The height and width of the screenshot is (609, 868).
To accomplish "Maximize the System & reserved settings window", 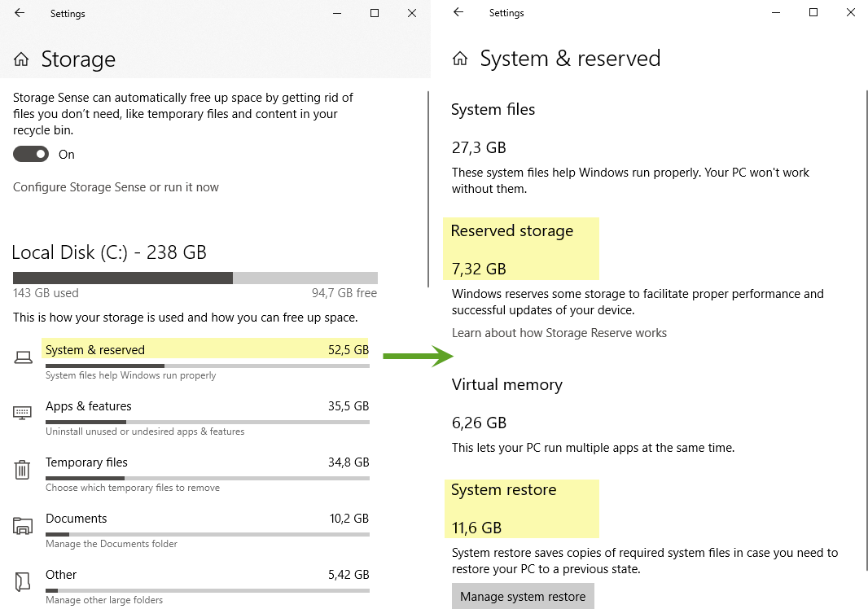I will [813, 13].
